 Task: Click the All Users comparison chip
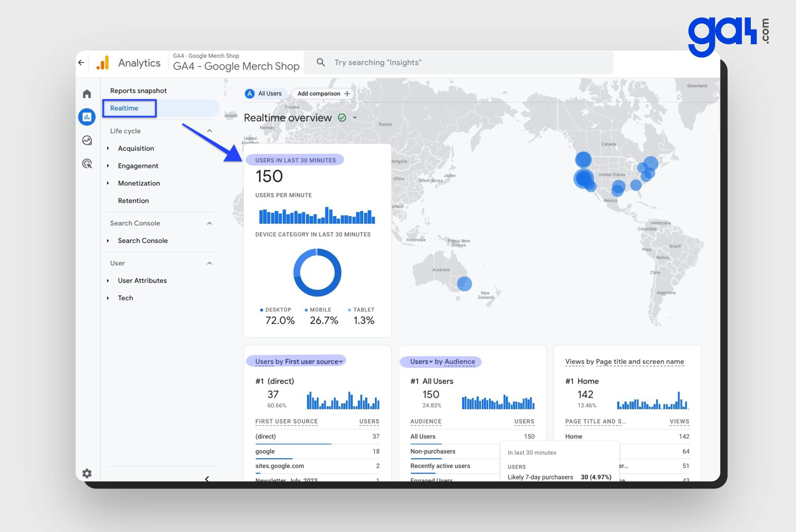click(265, 94)
